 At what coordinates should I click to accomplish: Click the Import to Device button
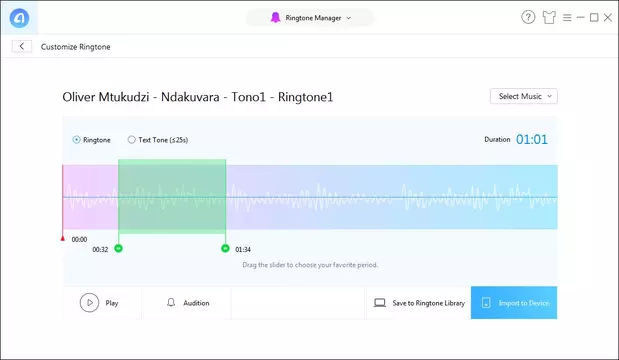pos(514,303)
